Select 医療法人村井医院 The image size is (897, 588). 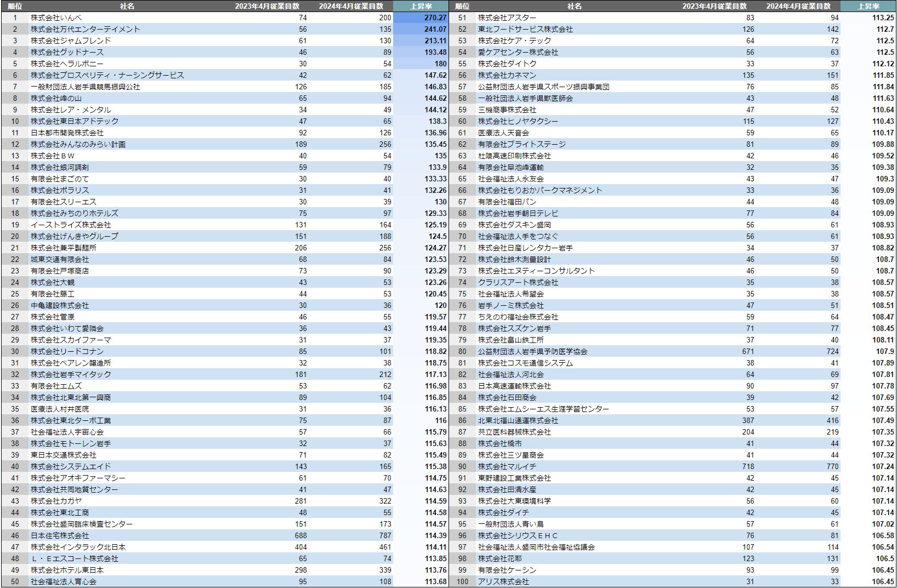click(x=60, y=409)
